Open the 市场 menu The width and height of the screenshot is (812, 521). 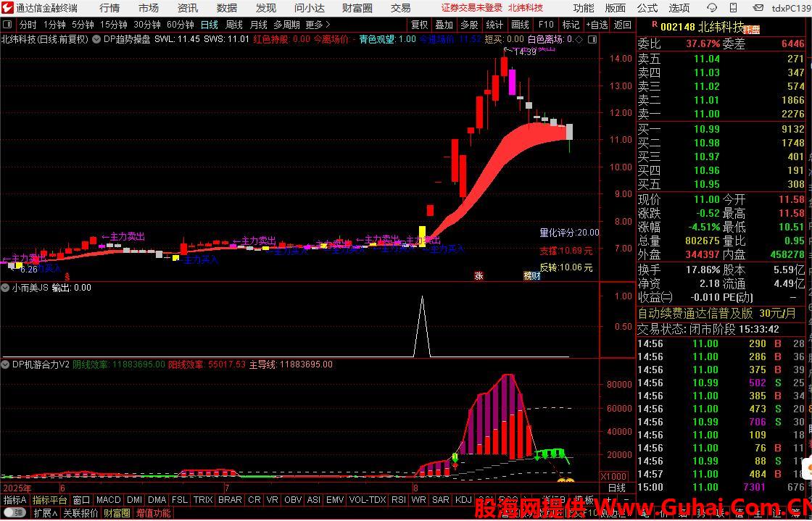coord(149,8)
